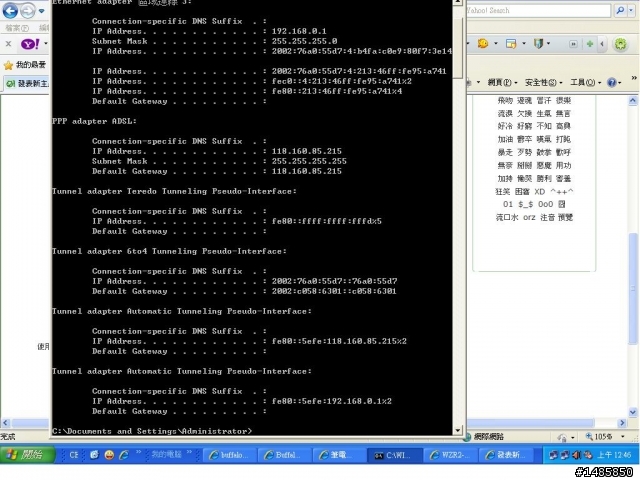Click the orz emoticon link
The height and width of the screenshot is (480, 640).
pyautogui.click(x=529, y=217)
